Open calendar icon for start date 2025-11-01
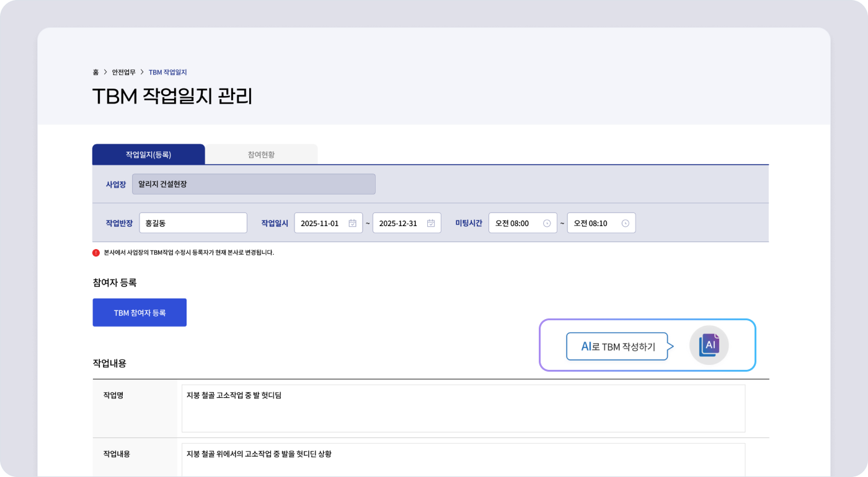The width and height of the screenshot is (868, 477). 352,223
